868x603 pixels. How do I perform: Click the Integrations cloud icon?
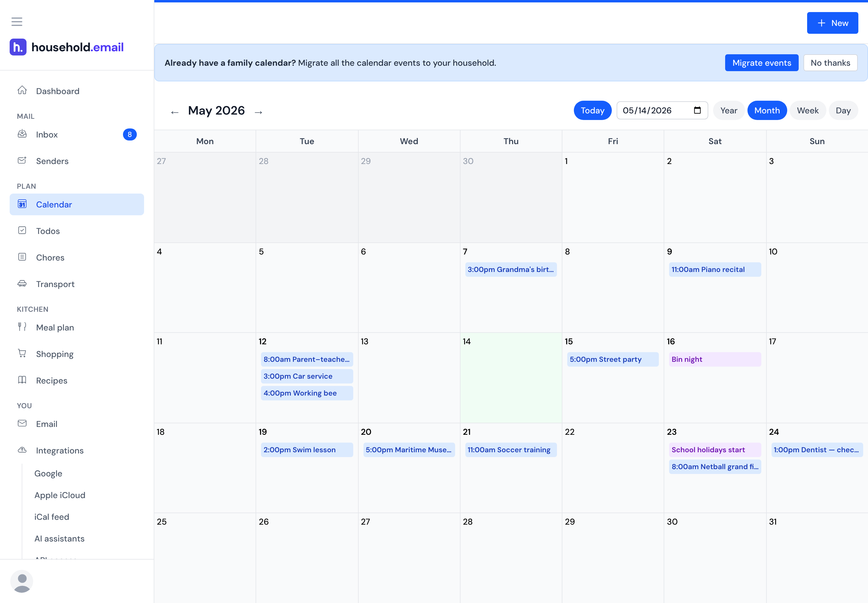pos(22,450)
